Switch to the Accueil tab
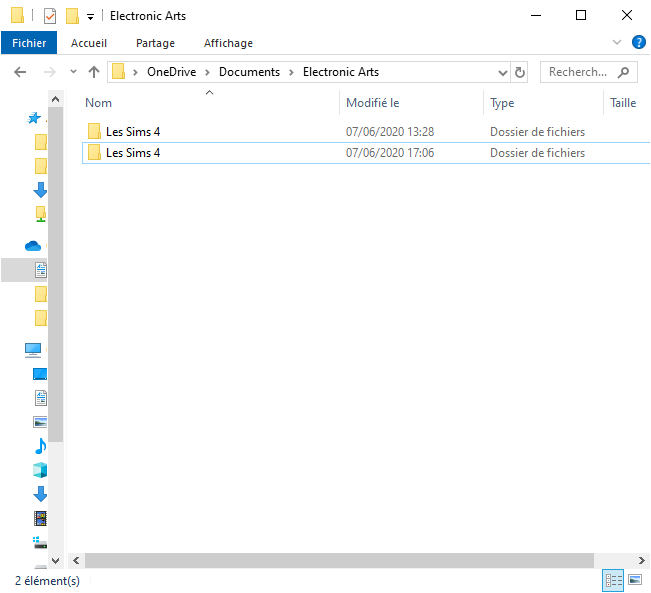The height and width of the screenshot is (593, 651). tap(89, 43)
